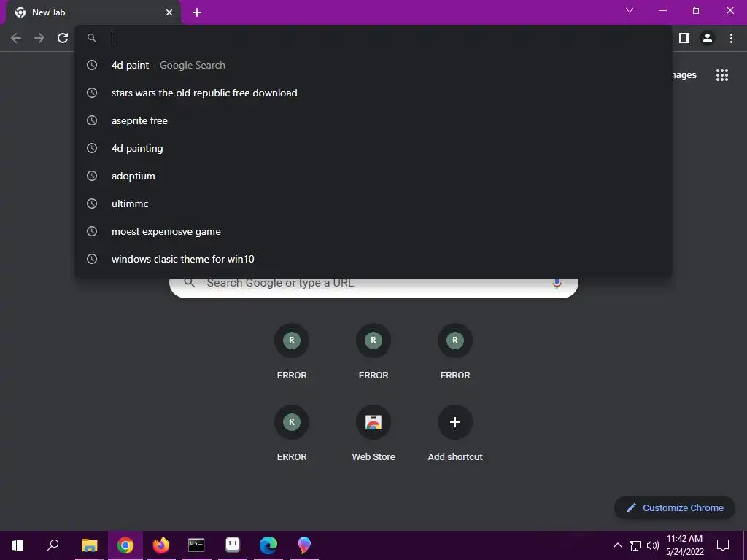Open File Explorer from taskbar
Image resolution: width=747 pixels, height=560 pixels.
(89, 545)
